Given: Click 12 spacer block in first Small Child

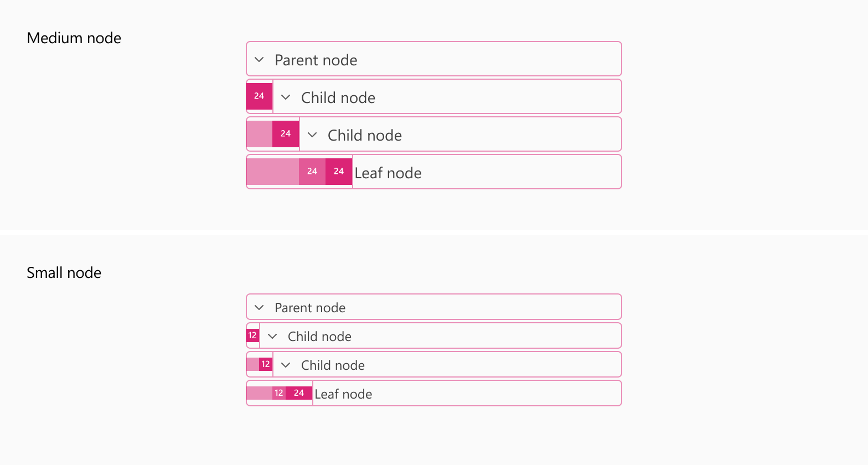Looking at the screenshot, I should tap(252, 335).
